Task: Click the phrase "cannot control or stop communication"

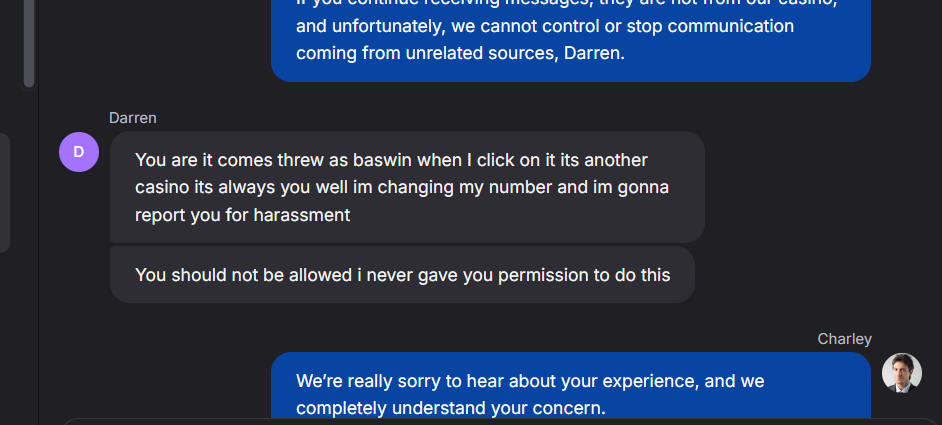Action: 647,26
